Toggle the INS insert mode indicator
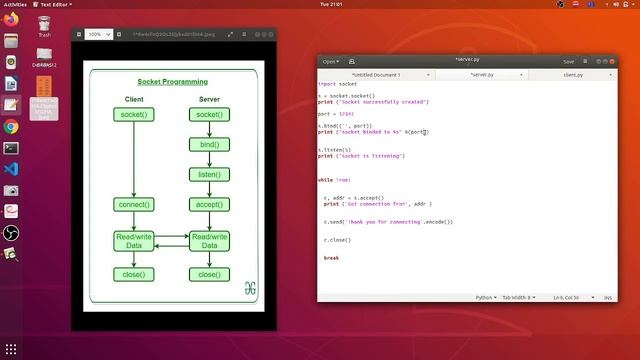 [608, 298]
